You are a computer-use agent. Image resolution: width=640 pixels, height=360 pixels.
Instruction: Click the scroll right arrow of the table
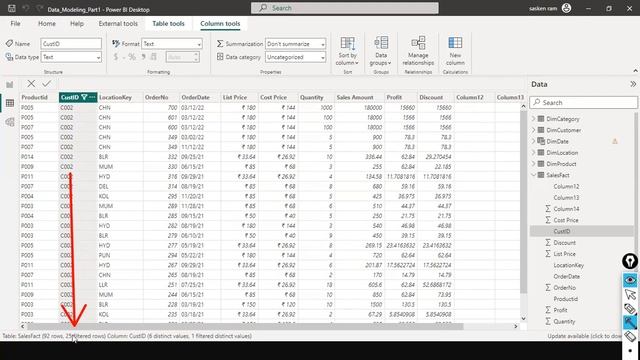click(x=516, y=327)
